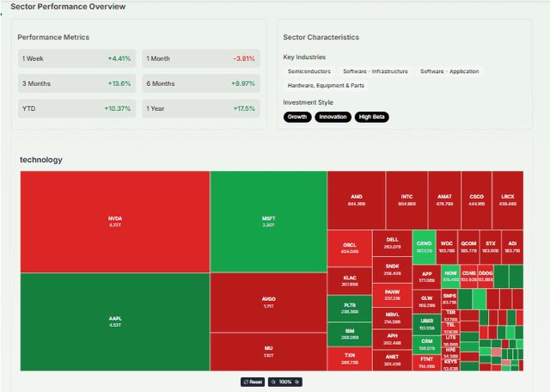Open the LRCX tile
The width and height of the screenshot is (550, 392).
pos(508,200)
